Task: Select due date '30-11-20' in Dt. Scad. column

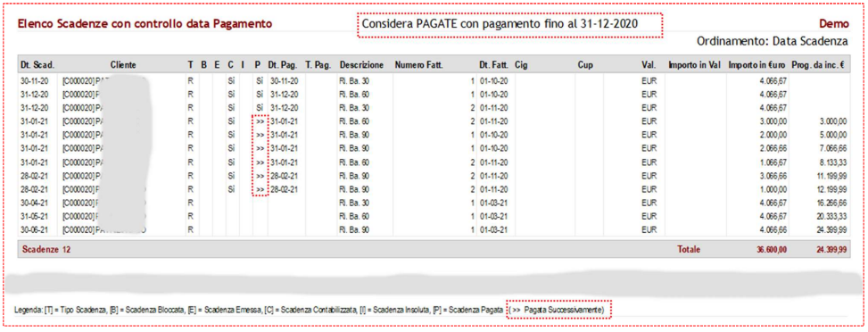Action: click(x=34, y=81)
